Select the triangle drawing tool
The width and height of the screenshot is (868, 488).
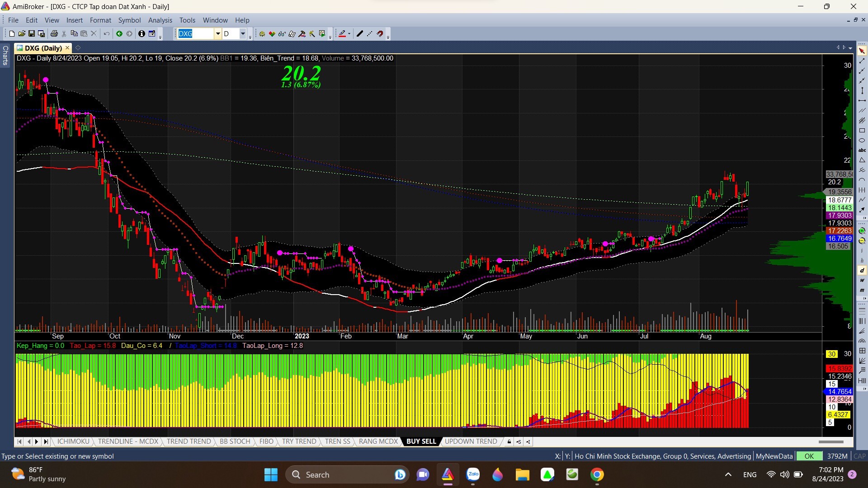[862, 160]
